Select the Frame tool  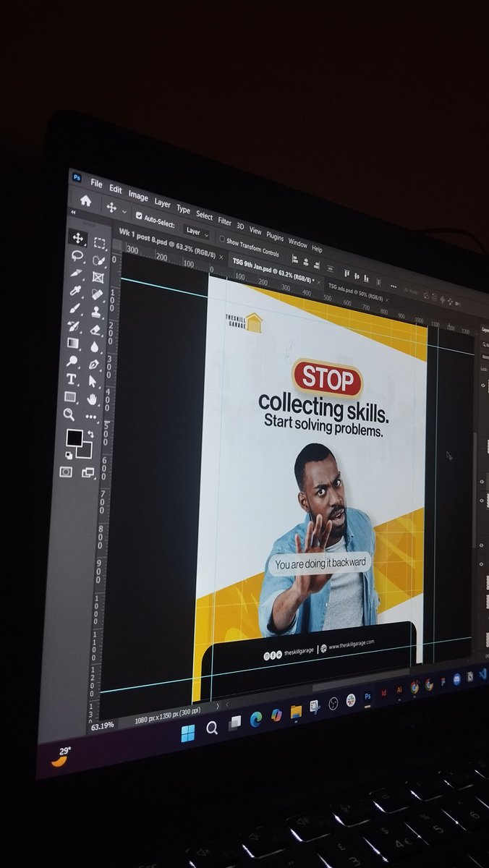pos(98,278)
